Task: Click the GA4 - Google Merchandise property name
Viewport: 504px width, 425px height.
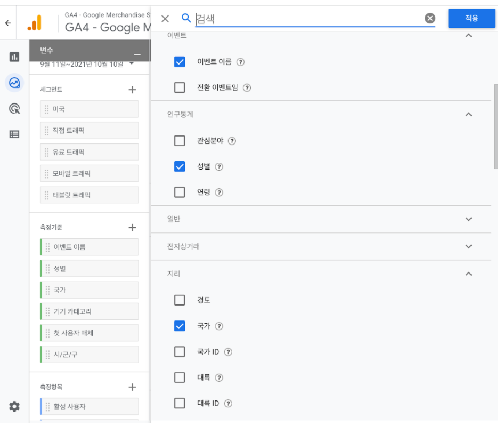Action: (108, 28)
